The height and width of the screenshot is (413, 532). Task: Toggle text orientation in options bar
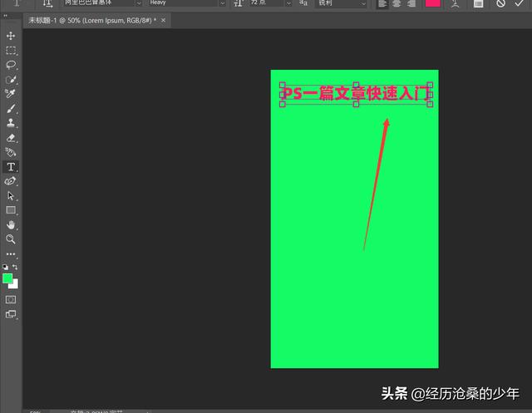[47, 3]
